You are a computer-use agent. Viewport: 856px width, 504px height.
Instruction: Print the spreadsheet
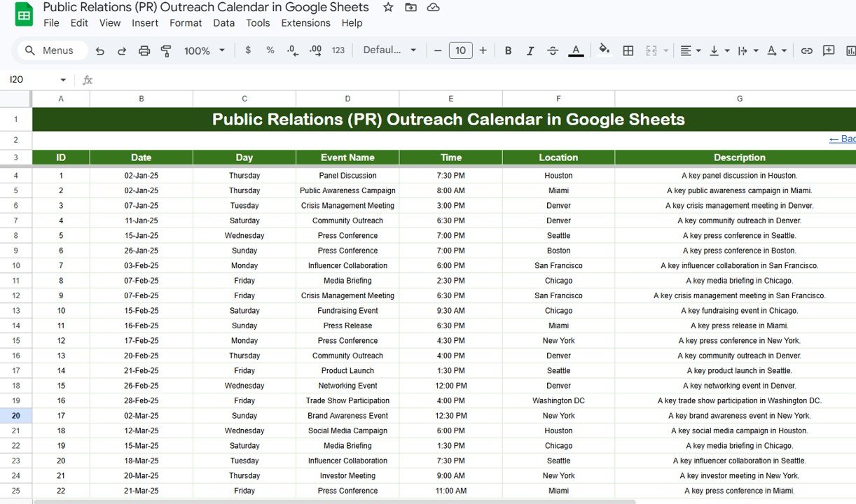click(x=145, y=50)
